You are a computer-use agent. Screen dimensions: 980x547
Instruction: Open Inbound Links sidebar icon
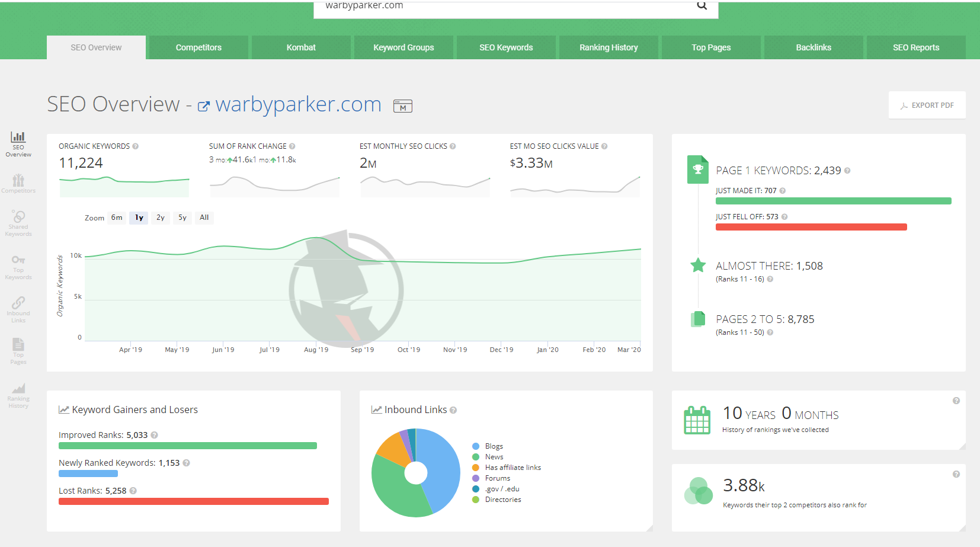coord(18,309)
